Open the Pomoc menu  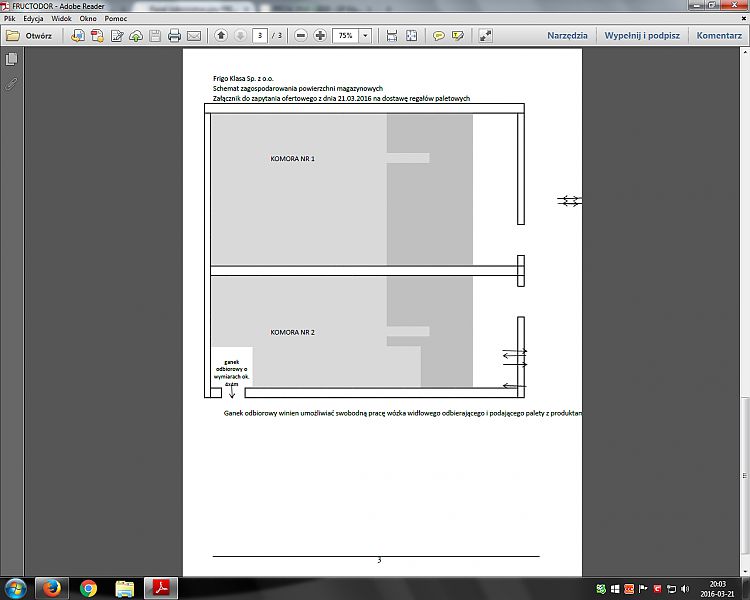[115, 18]
